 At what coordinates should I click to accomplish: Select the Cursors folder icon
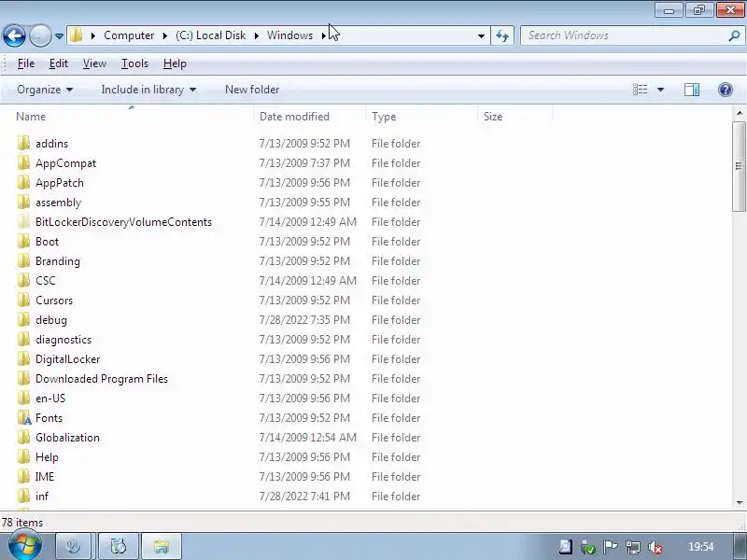tap(23, 300)
